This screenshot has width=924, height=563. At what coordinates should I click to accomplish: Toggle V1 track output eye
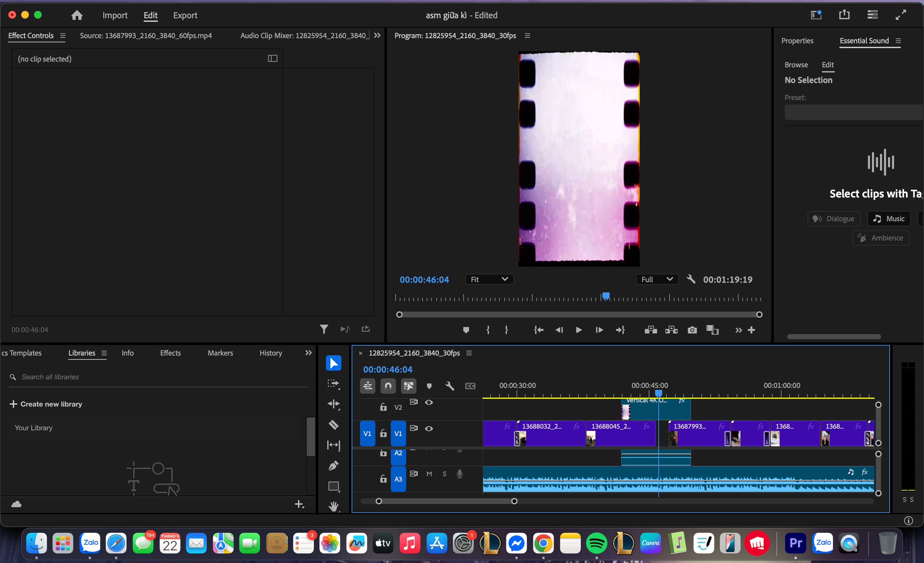(429, 428)
